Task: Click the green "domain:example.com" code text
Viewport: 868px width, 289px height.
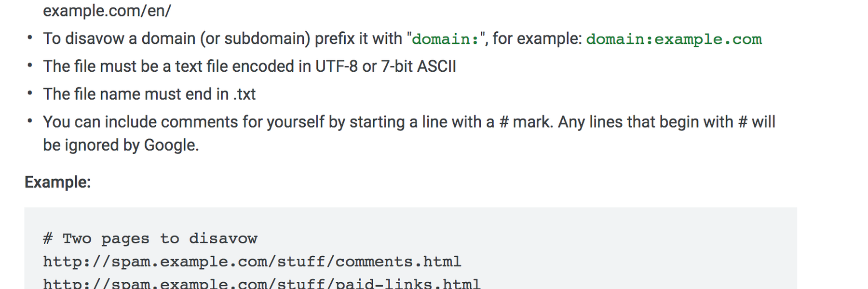Action: click(674, 39)
